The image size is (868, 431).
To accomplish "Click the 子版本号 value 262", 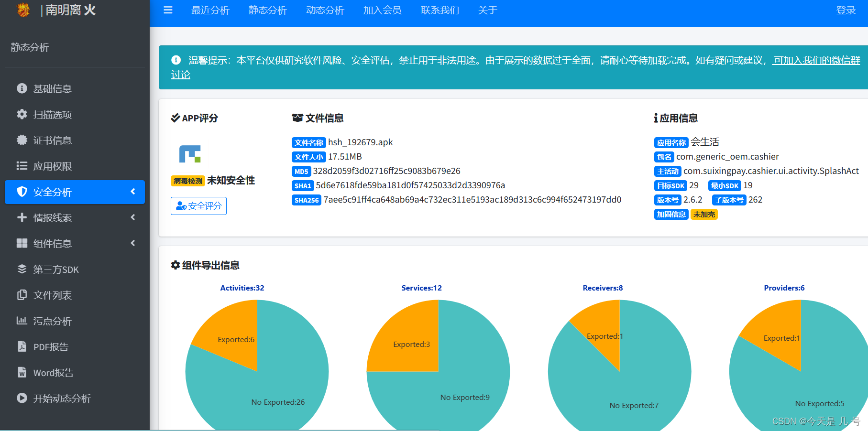I will tap(755, 200).
